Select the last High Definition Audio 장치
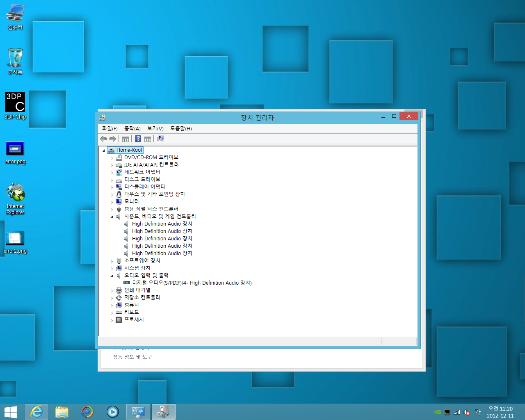525x420 pixels. [162, 253]
